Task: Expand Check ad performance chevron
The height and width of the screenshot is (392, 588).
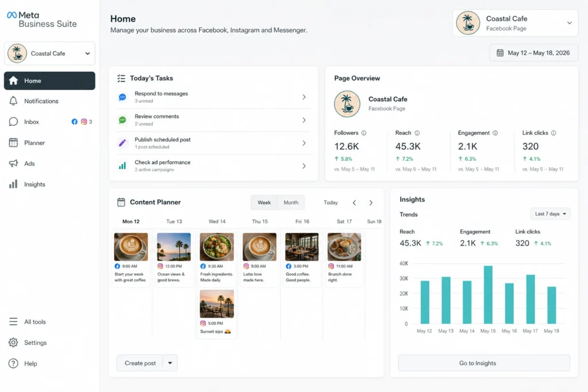Action: tap(304, 166)
